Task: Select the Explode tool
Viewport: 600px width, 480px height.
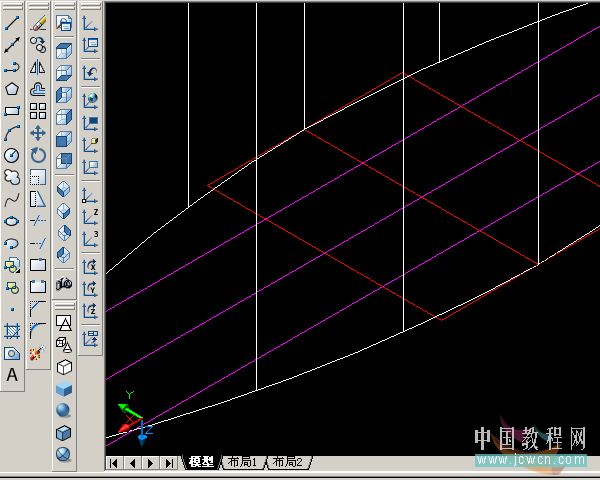Action: click(x=38, y=353)
